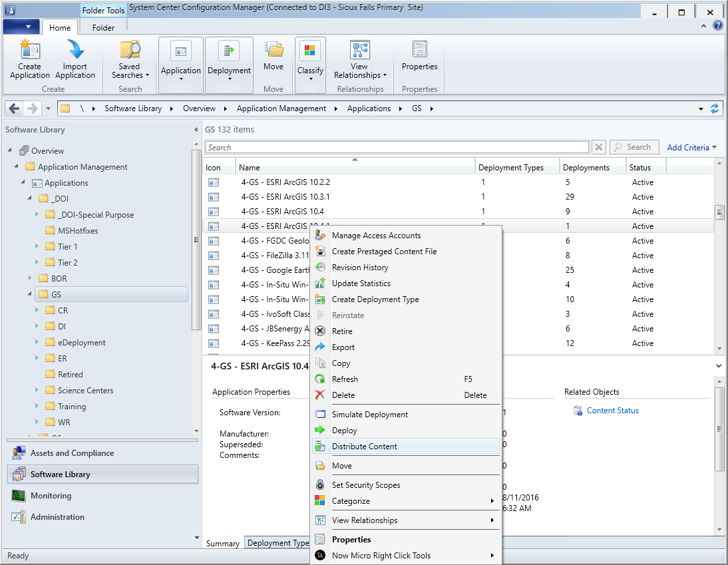Click the red Delete X menu icon
The height and width of the screenshot is (565, 728).
[x=320, y=395]
